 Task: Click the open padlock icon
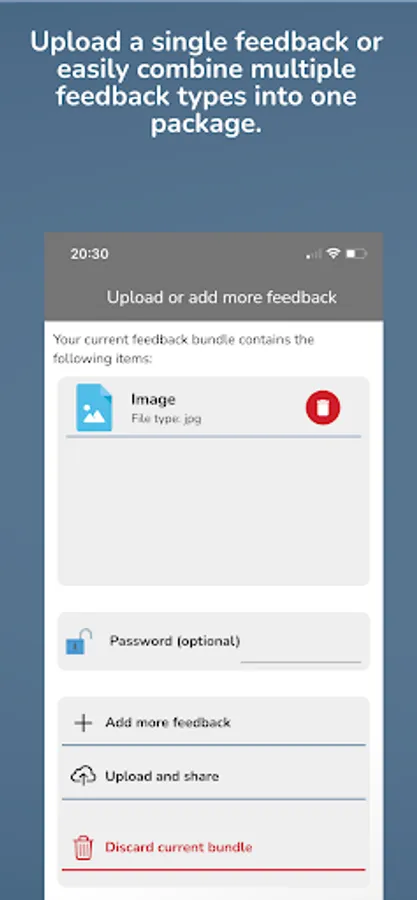pos(79,642)
